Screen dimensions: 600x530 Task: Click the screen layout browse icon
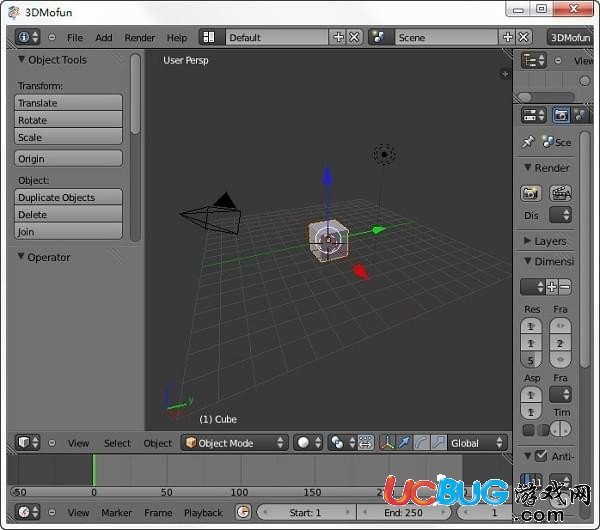click(x=209, y=37)
